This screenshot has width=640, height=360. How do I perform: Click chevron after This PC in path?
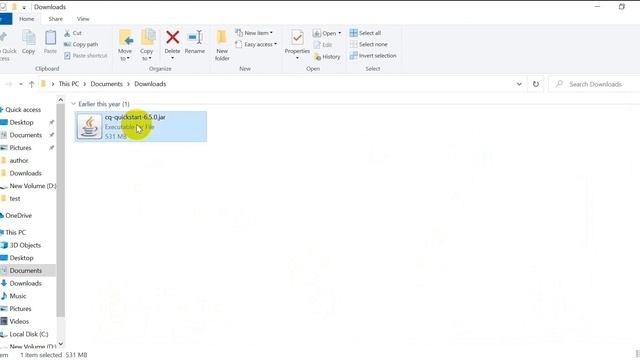[85, 84]
